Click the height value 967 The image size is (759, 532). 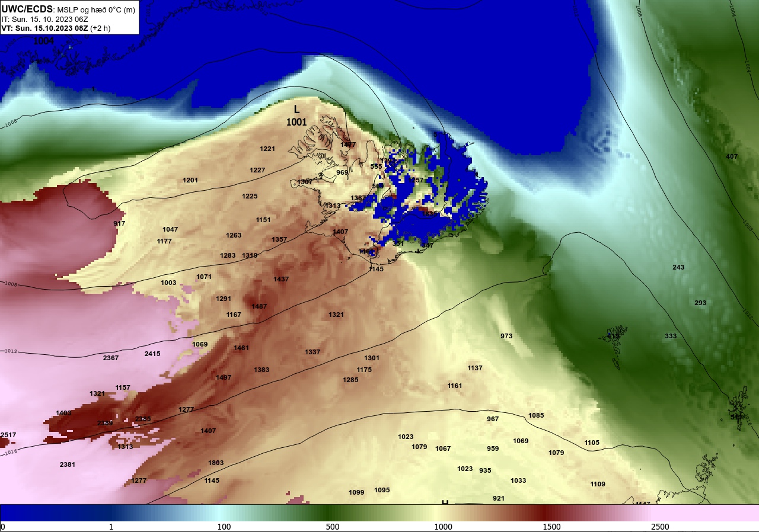(493, 419)
